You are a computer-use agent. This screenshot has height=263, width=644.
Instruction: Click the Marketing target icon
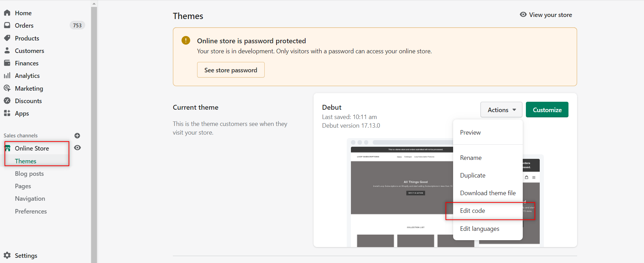coord(7,88)
